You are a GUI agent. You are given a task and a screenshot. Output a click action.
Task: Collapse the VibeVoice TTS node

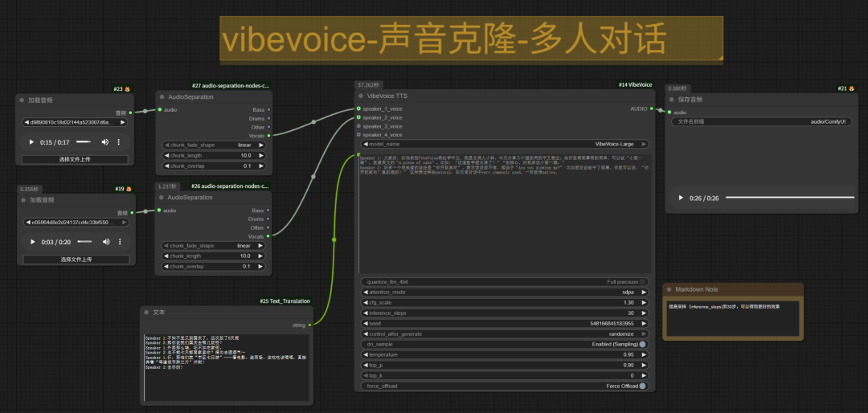pos(360,96)
